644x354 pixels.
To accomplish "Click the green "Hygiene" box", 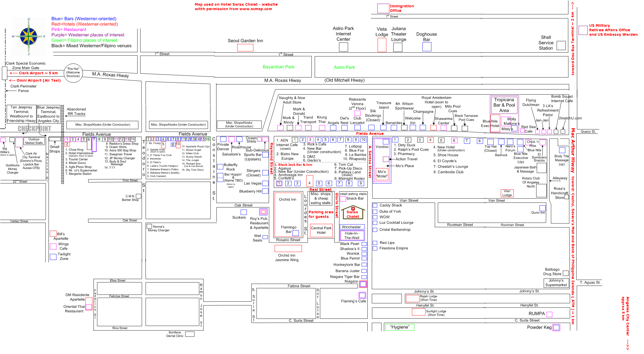I will (x=400, y=327).
